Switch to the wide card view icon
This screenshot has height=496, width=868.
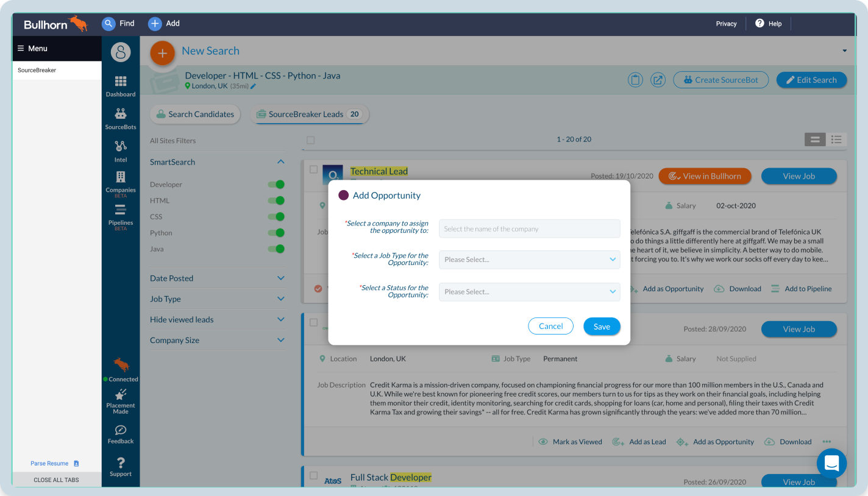pyautogui.click(x=814, y=140)
